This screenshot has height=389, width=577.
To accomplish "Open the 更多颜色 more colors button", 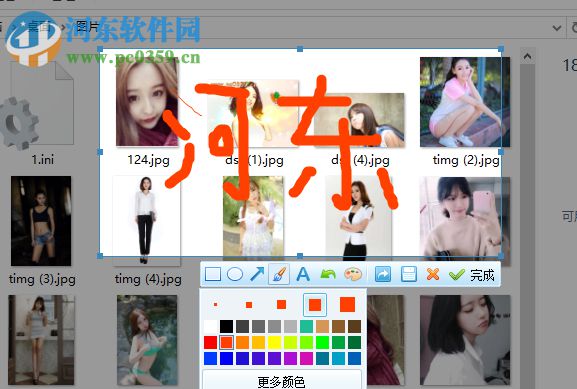I will 282,381.
